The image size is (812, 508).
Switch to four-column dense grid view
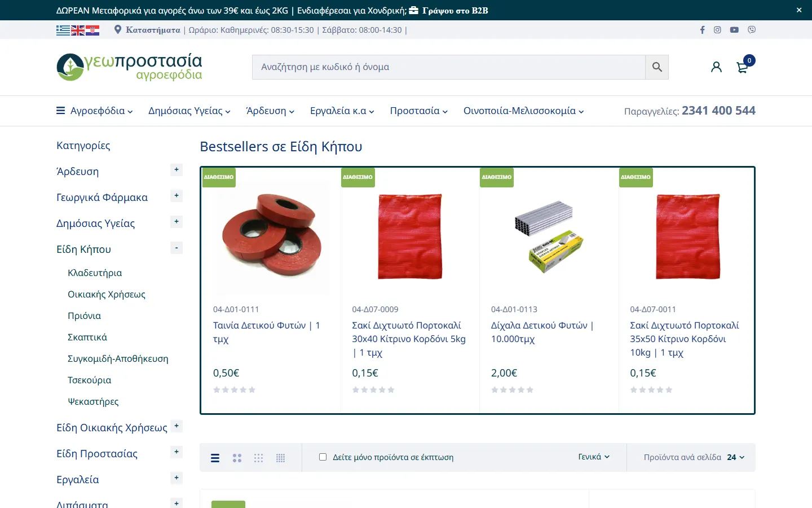point(280,458)
